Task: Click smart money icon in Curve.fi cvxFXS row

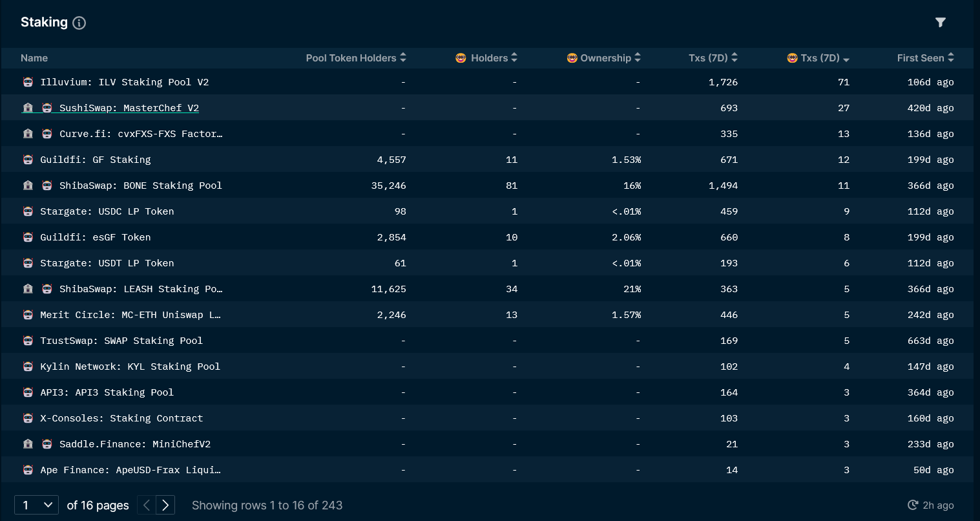Action: 47,134
